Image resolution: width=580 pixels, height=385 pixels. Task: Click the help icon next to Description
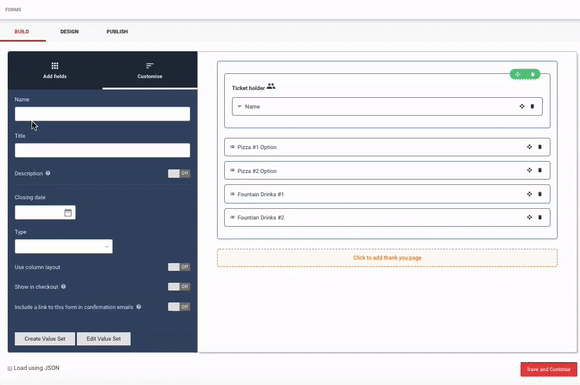pos(48,173)
